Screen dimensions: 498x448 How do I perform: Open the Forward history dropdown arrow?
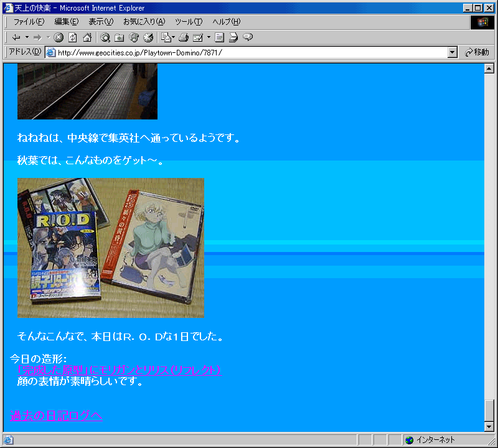pos(49,37)
